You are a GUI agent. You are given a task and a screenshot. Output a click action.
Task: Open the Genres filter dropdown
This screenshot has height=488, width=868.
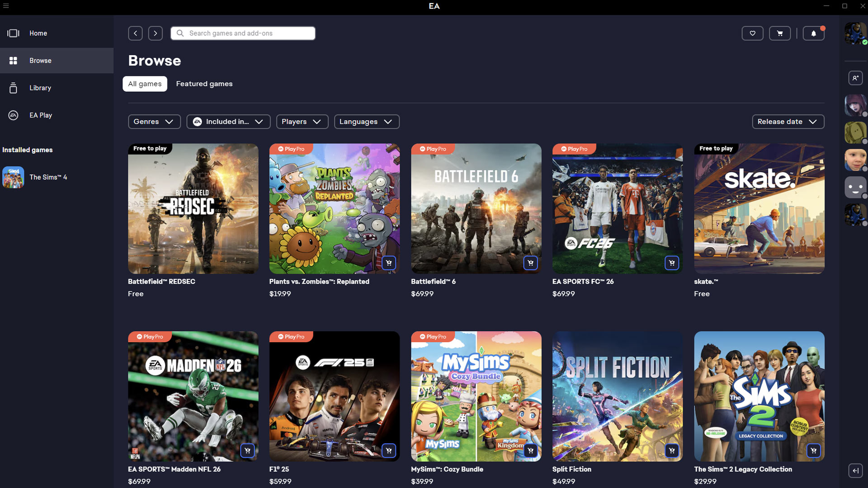click(x=154, y=122)
